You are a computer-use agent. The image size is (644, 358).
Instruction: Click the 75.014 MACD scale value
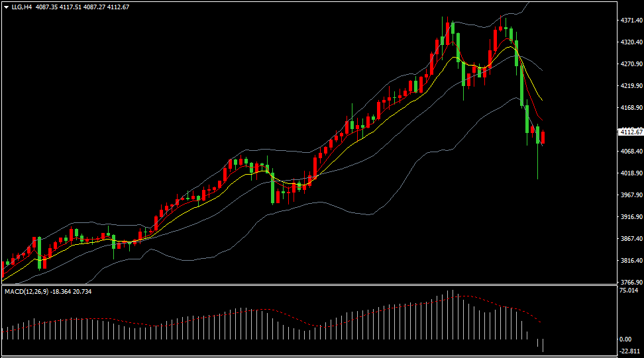coord(628,291)
